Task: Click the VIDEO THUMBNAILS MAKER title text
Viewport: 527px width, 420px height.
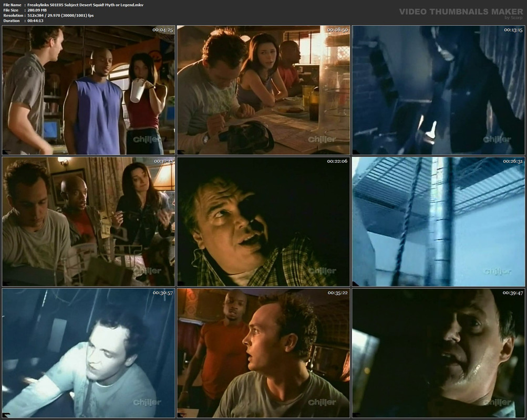Action: click(461, 12)
